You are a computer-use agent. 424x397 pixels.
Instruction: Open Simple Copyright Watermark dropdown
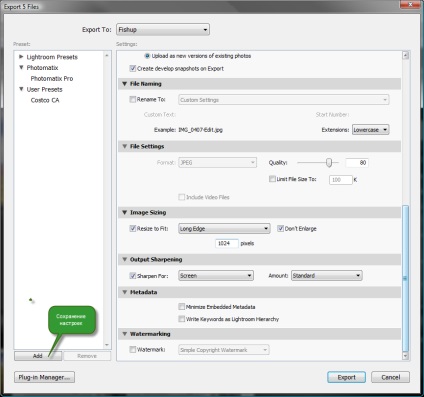tap(224, 350)
